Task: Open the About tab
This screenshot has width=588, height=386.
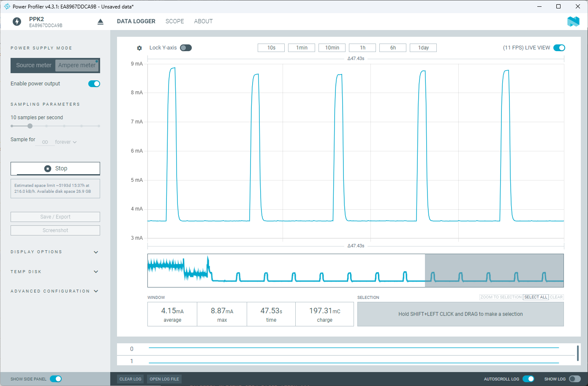Action: coord(203,21)
